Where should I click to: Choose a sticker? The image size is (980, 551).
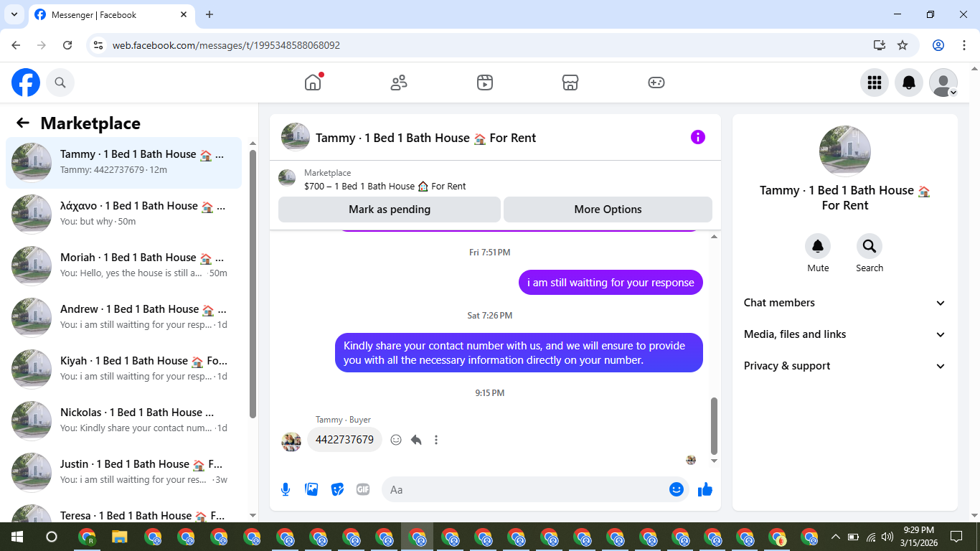click(x=337, y=489)
